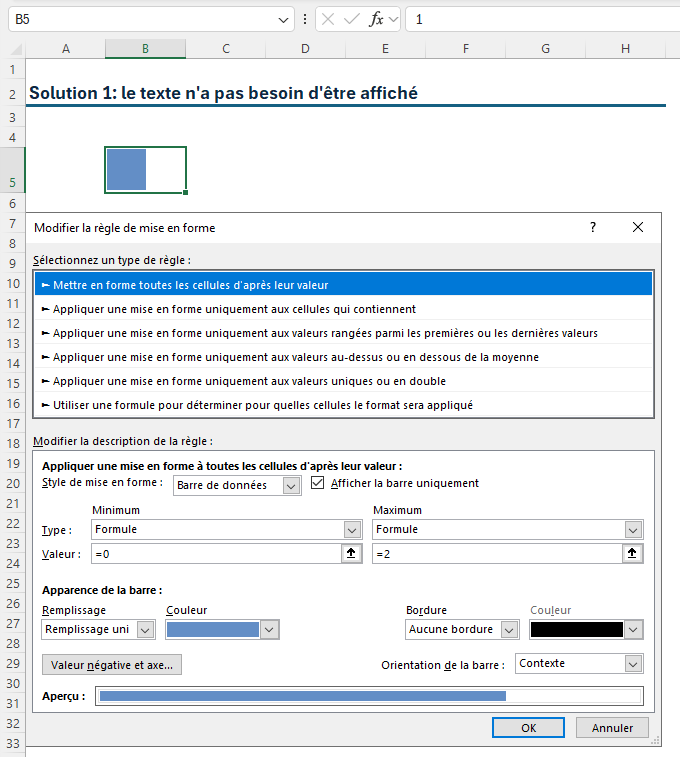Viewport: 680px width, 757px height.
Task: Click the range selector icon for Minimum value
Action: pyautogui.click(x=352, y=553)
